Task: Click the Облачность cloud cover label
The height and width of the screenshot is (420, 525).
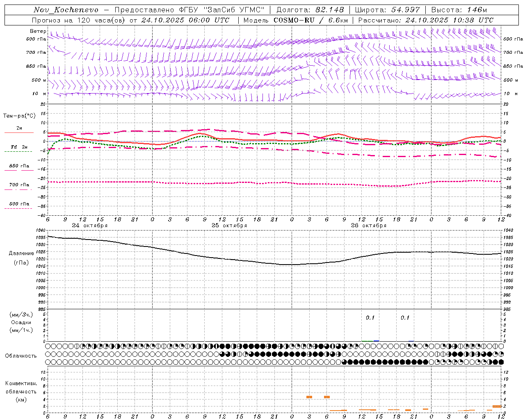Action: pyautogui.click(x=21, y=356)
